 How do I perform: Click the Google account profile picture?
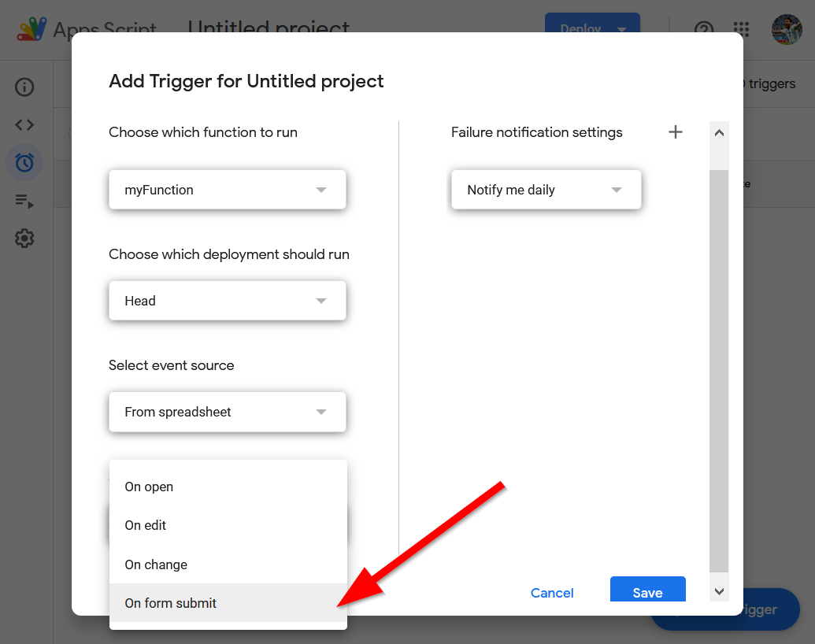(x=786, y=29)
